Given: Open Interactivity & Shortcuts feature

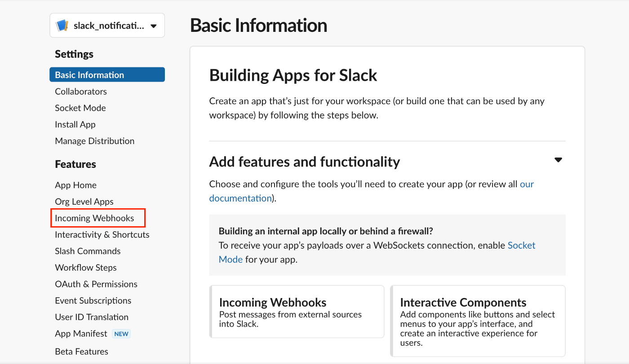Looking at the screenshot, I should 102,235.
